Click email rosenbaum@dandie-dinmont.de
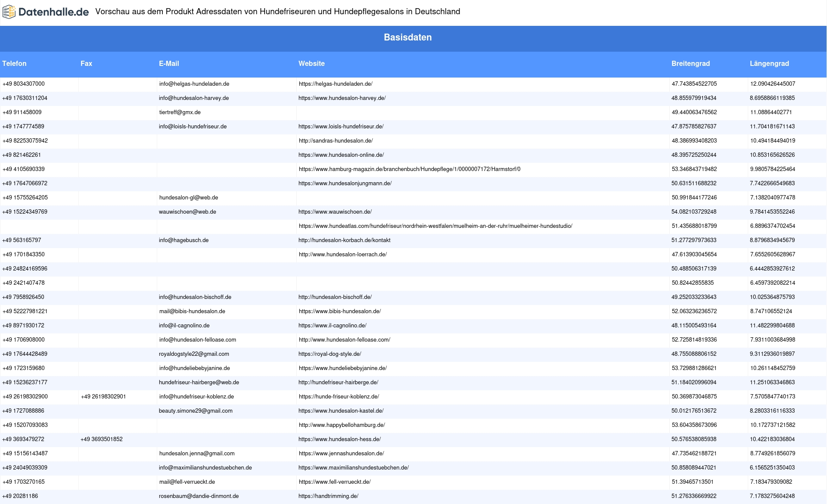 pyautogui.click(x=199, y=496)
